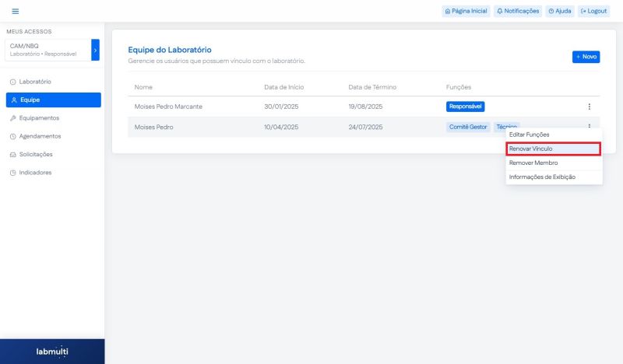Open the Ajuda help button
This screenshot has height=364, width=623.
[x=559, y=11]
